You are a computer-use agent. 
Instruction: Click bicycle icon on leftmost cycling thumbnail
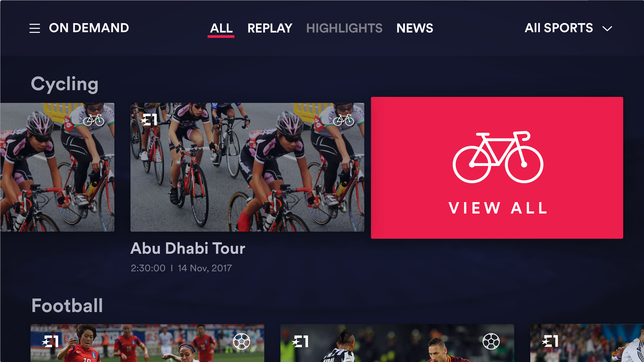click(94, 120)
